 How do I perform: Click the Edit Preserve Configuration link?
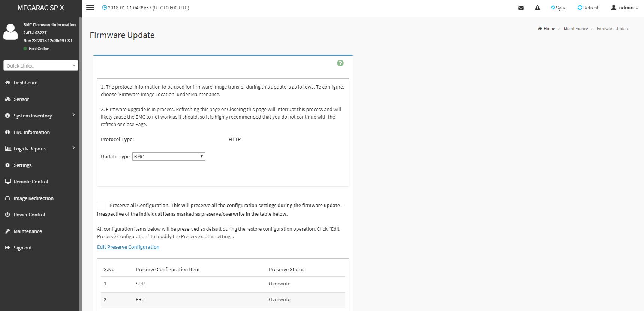[x=128, y=247]
